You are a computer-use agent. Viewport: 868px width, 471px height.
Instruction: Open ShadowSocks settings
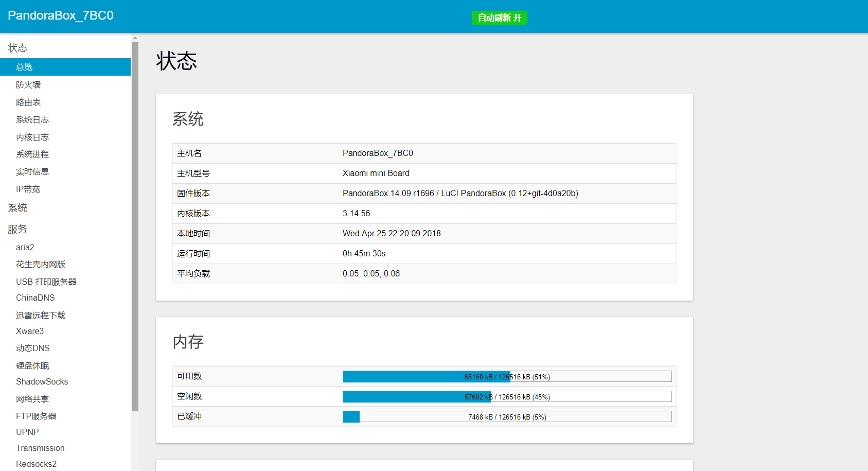(42, 381)
